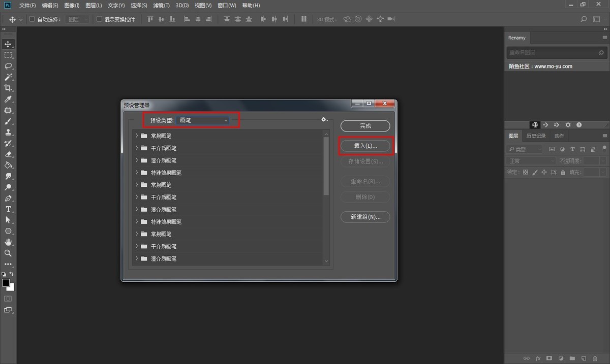Select the Magic Wand tool
610x364 pixels.
(8, 77)
